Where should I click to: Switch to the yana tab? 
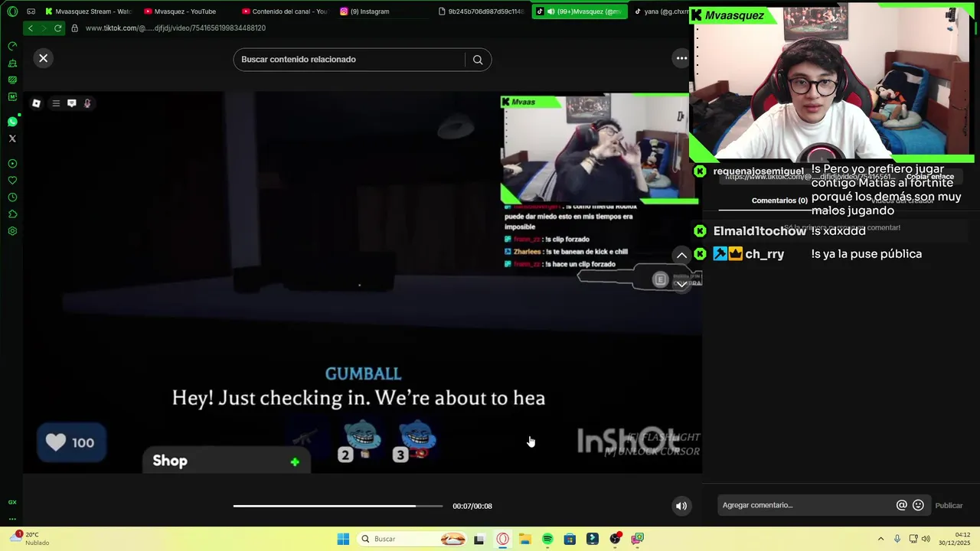click(x=661, y=11)
